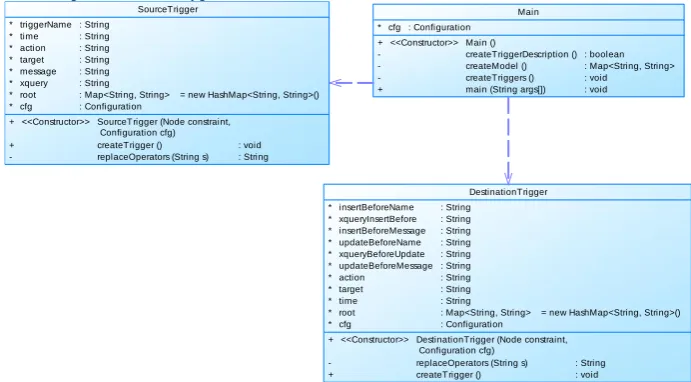
Task: Select the action attribute in SourceTrigger
Action: pos(33,48)
